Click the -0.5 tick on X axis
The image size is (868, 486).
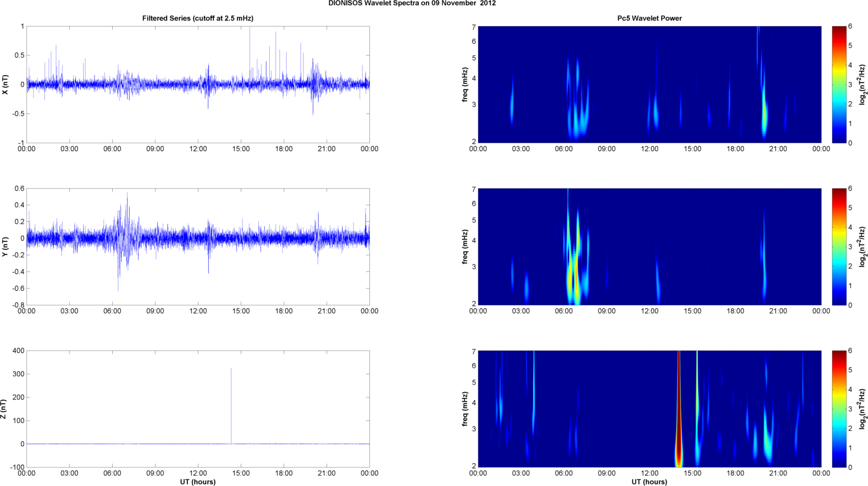(18, 114)
